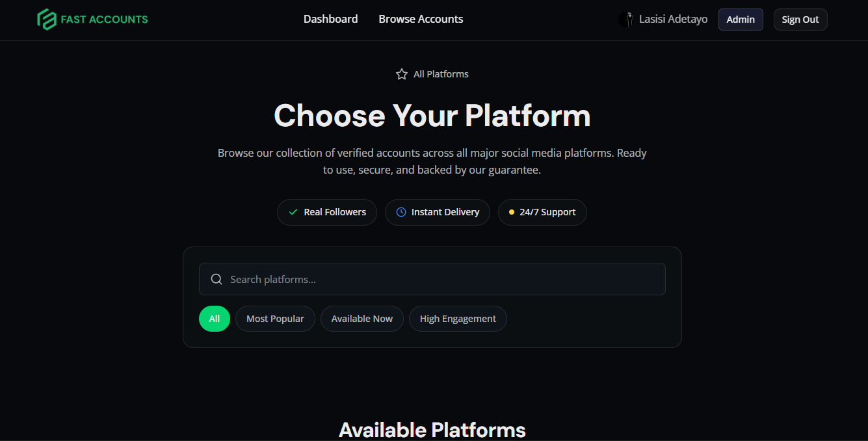The width and height of the screenshot is (868, 441).
Task: Toggle the Available Now filter
Action: [x=362, y=319]
